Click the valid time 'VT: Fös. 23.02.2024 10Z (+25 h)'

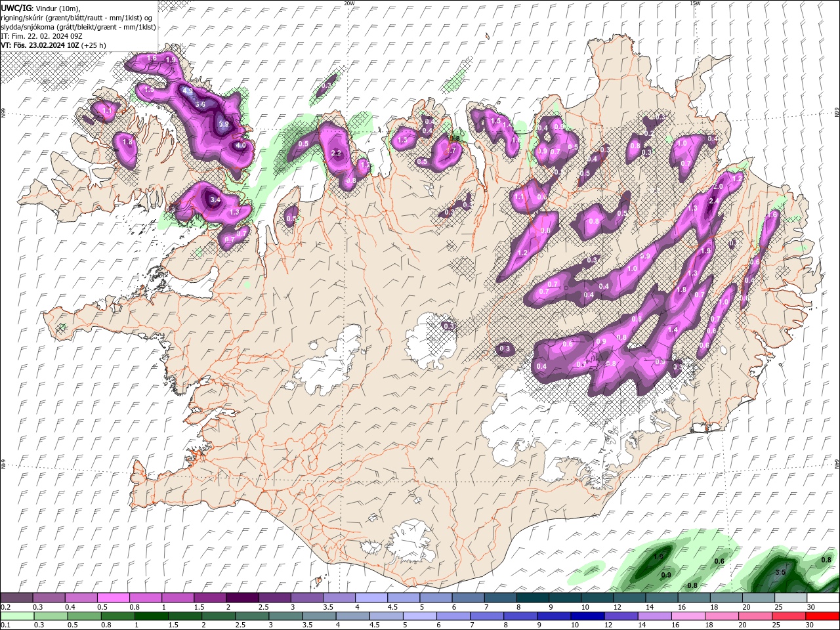[x=54, y=45]
